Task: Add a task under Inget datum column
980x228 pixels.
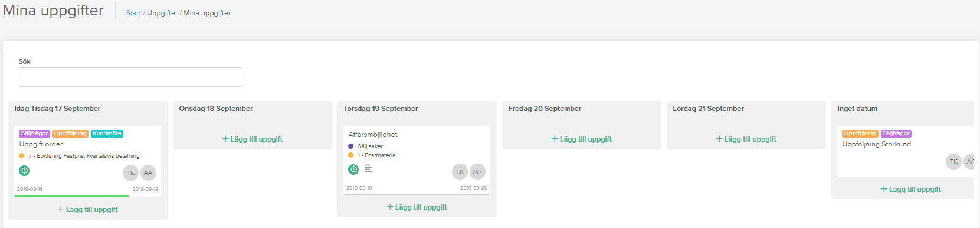Action: 910,190
